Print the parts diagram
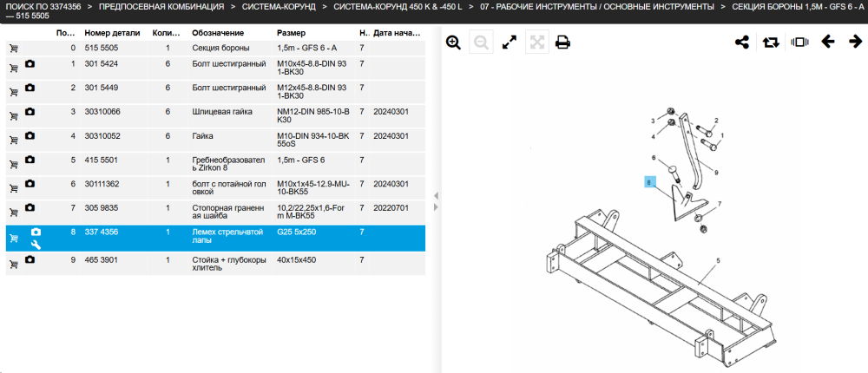The image size is (868, 373). point(563,43)
